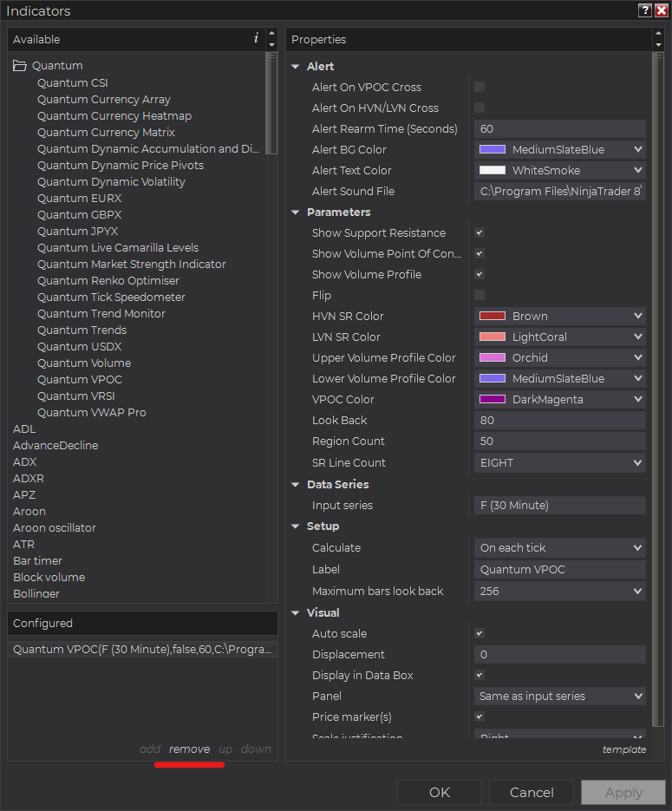The width and height of the screenshot is (672, 811).
Task: Collapse the Data Series section
Action: click(295, 485)
